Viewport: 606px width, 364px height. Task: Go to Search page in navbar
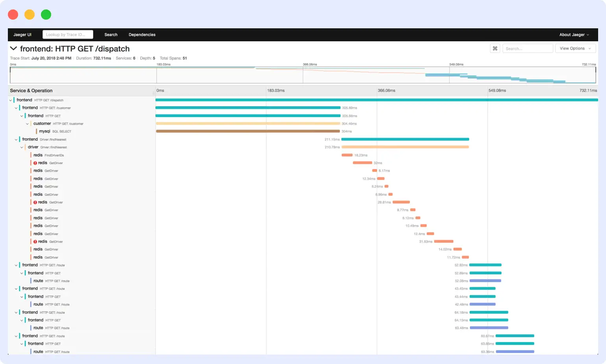(111, 35)
